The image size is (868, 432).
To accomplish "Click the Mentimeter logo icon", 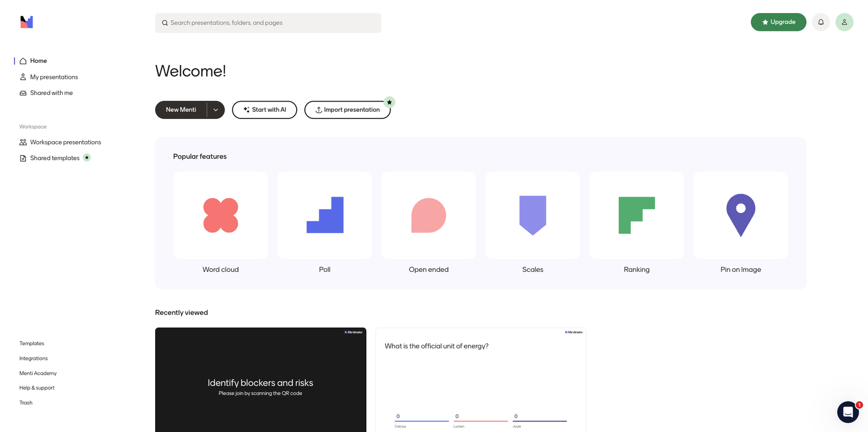I will [x=27, y=22].
